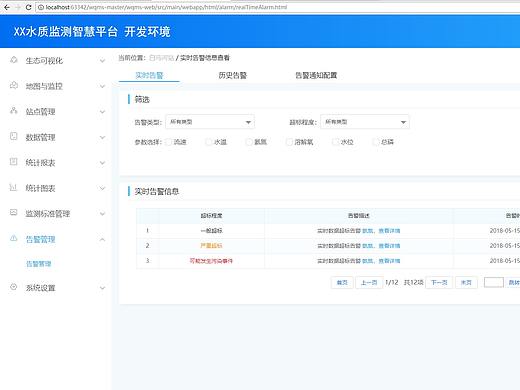This screenshot has height=390, width=520.
Task: Click the 一般超标 cell in row 1
Action: (211, 231)
